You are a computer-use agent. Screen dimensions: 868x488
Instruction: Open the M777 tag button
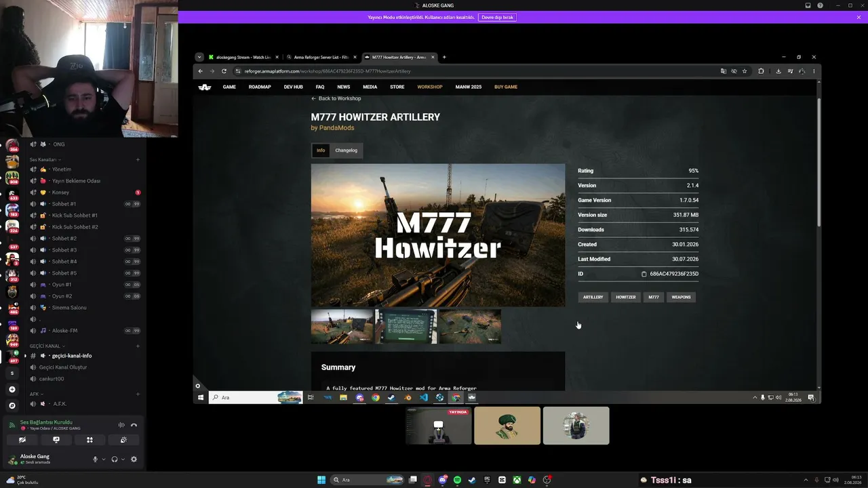click(x=654, y=297)
